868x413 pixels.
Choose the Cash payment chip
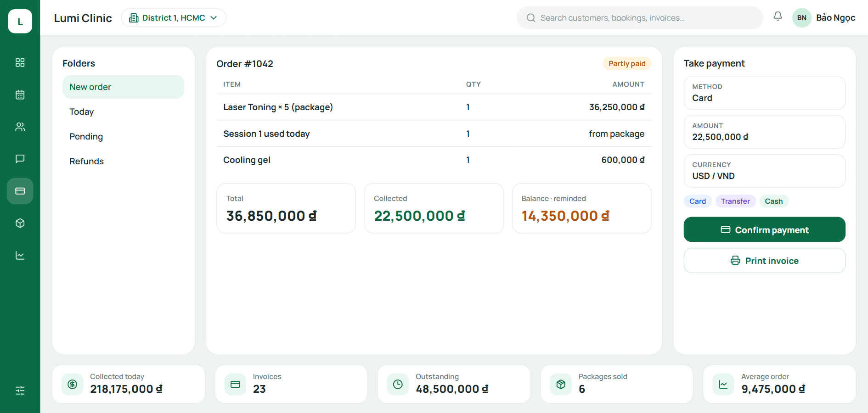(774, 201)
